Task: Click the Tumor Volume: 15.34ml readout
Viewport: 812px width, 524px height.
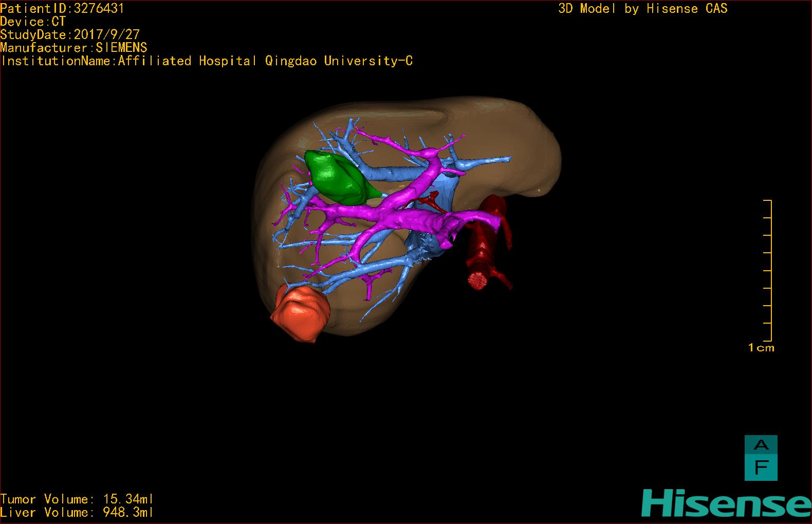Action: 77,499
